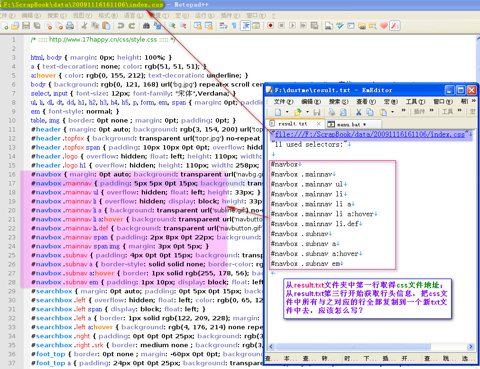This screenshot has height=369, width=480.
Task: Click the Redo arrow in Notepad++ toolbar
Action: pos(132,26)
